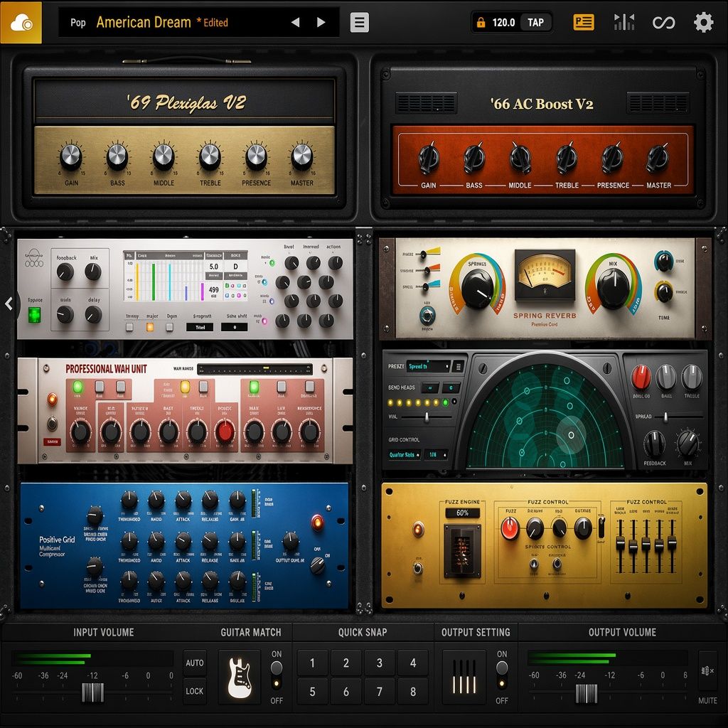Click the infinity looper icon

coord(664,22)
